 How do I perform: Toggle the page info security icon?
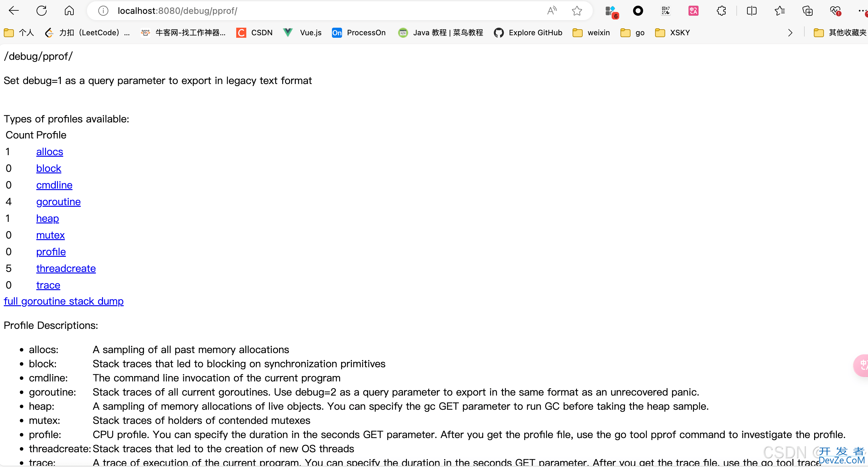(x=104, y=10)
